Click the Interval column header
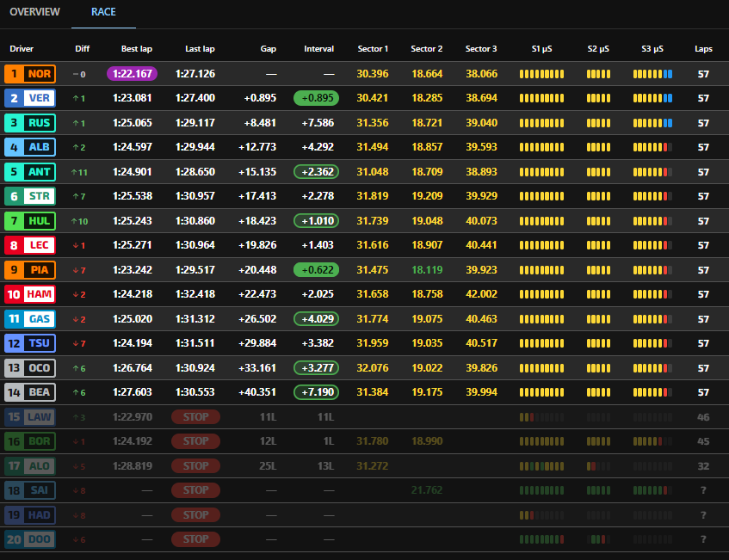Viewport: 729px width, 560px height. pyautogui.click(x=319, y=49)
